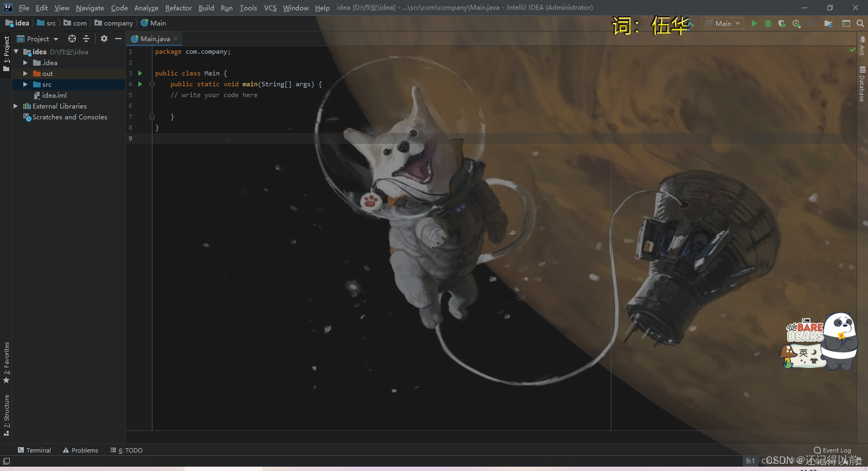The image size is (868, 471).
Task: Collapse the idea root project node
Action: coord(16,52)
